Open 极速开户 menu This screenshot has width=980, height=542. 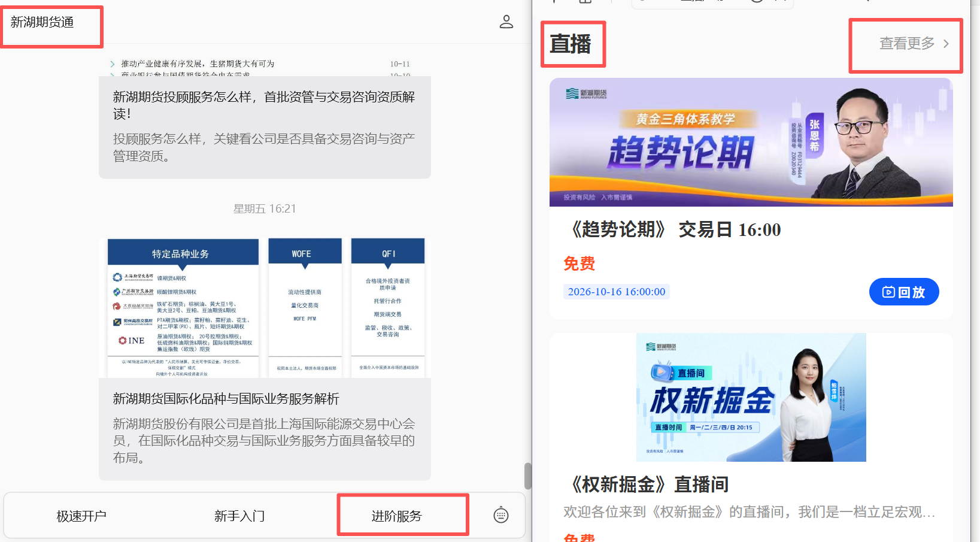pyautogui.click(x=81, y=516)
